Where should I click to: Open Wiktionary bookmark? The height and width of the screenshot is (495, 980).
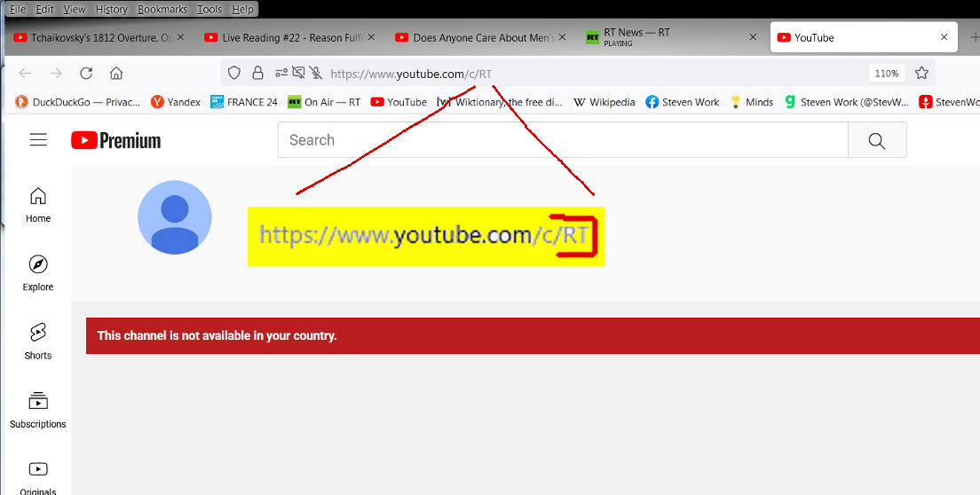coord(500,102)
